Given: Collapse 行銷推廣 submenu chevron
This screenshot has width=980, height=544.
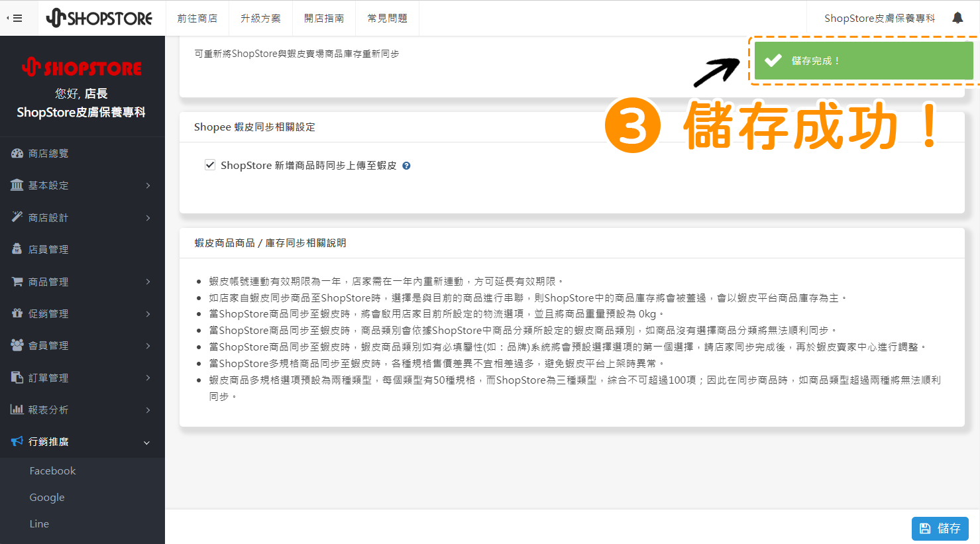Looking at the screenshot, I should 147,443.
